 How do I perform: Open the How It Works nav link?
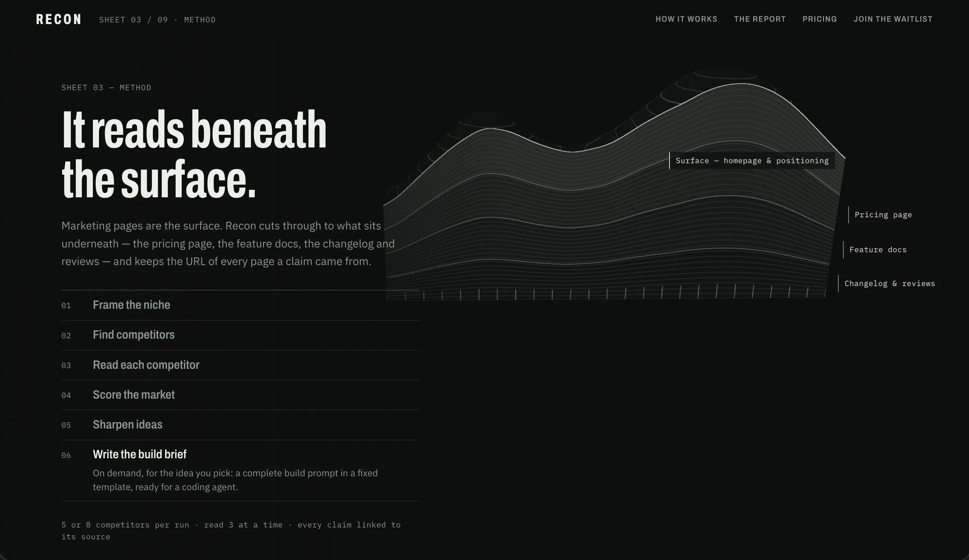tap(686, 19)
